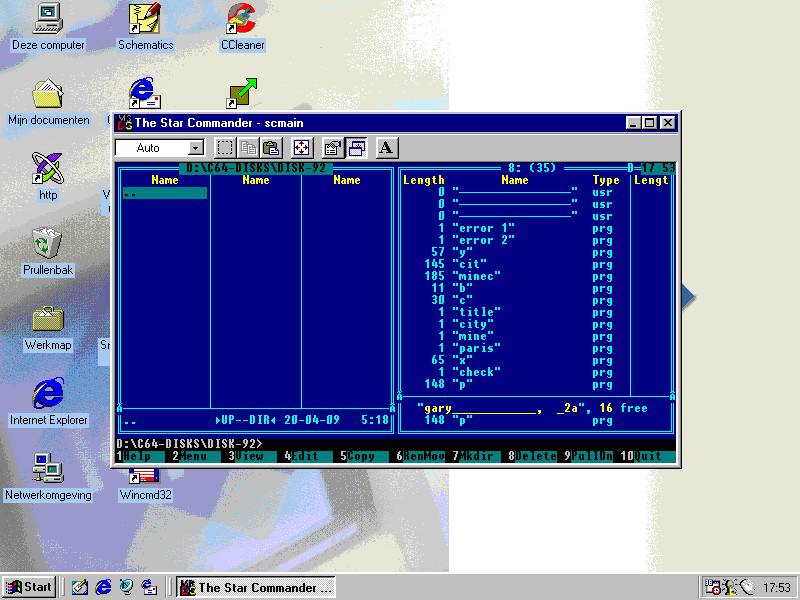This screenshot has height=600, width=800.
Task: Open the Werkmap briefcase icon
Action: click(x=48, y=327)
